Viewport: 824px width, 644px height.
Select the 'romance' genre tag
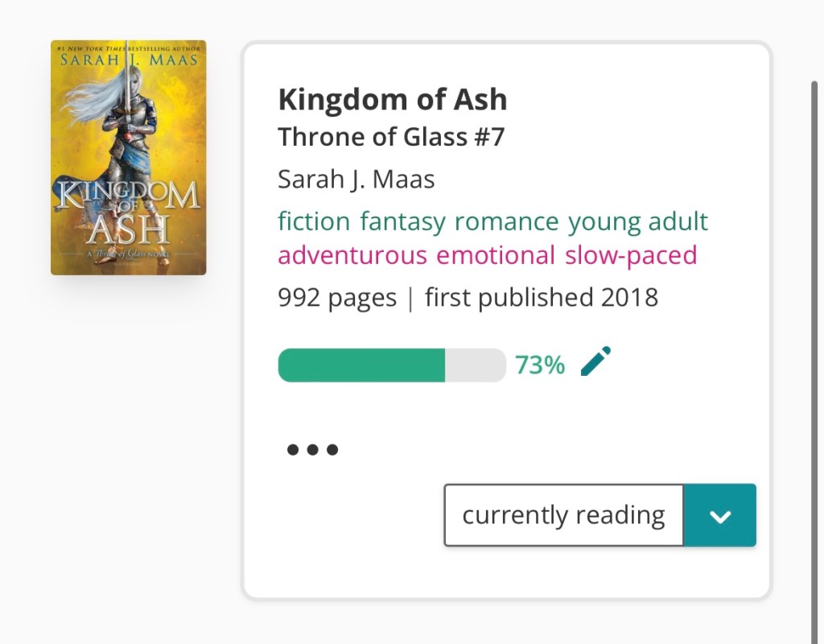[x=506, y=221]
